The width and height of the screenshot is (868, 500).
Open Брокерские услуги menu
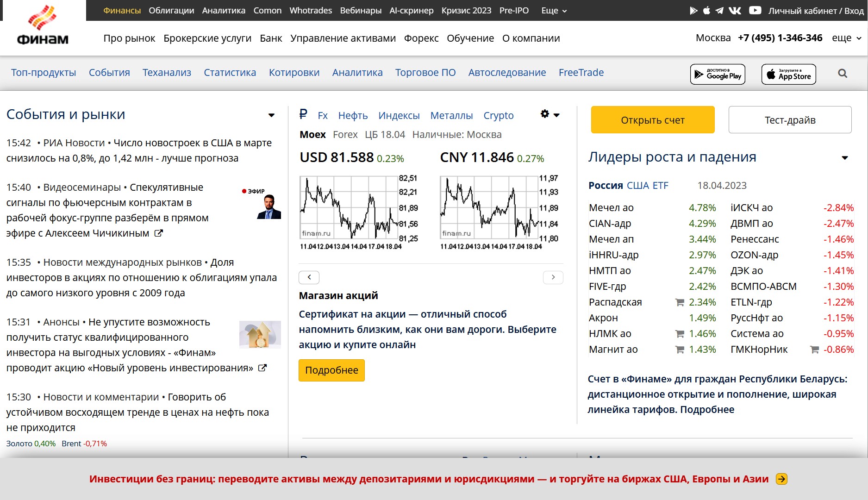207,38
